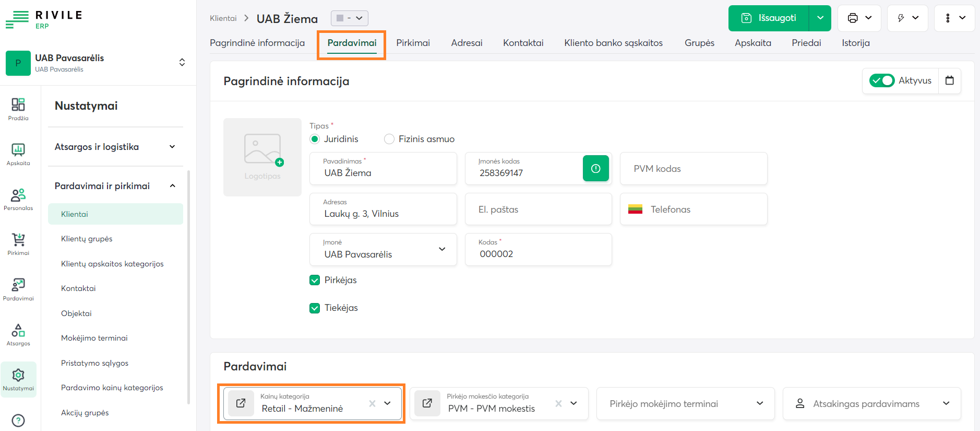Open Klientų grupės in settings menu
Screen dimensions: 980x431
(87, 239)
